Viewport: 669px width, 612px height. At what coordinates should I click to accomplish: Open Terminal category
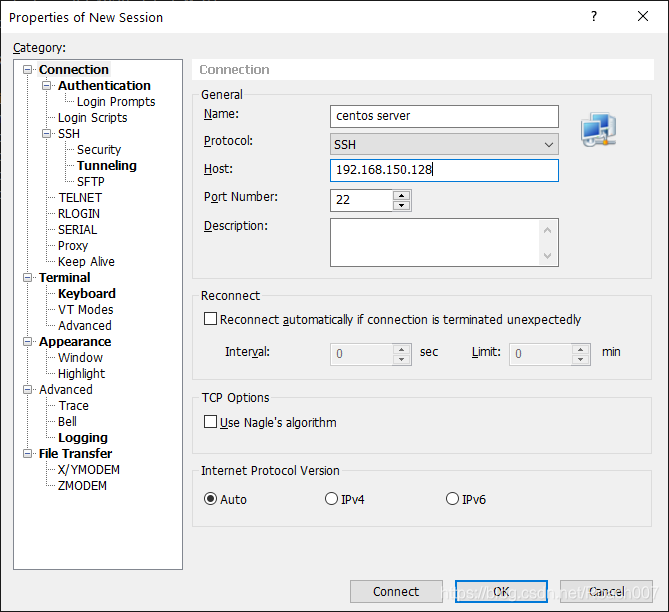(x=64, y=278)
